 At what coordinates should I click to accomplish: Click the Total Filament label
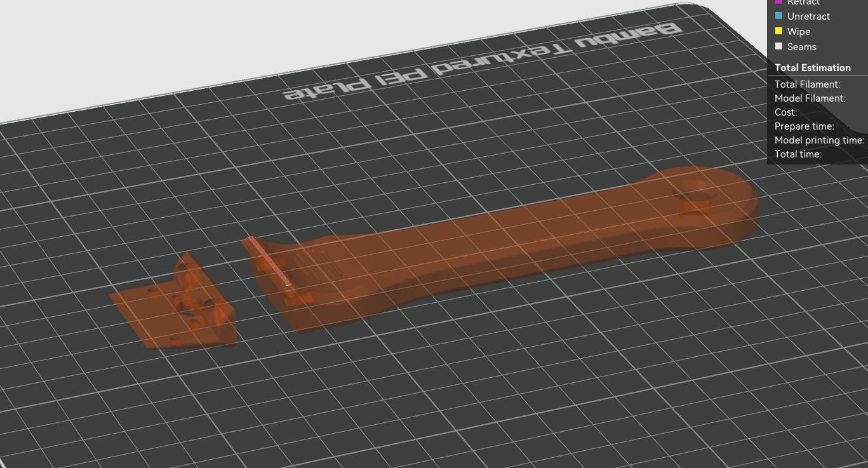coord(807,84)
